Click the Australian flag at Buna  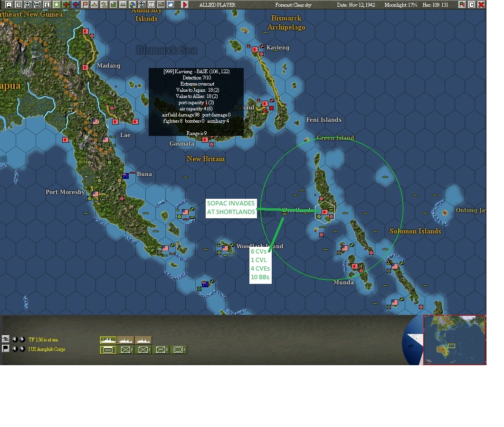point(125,175)
